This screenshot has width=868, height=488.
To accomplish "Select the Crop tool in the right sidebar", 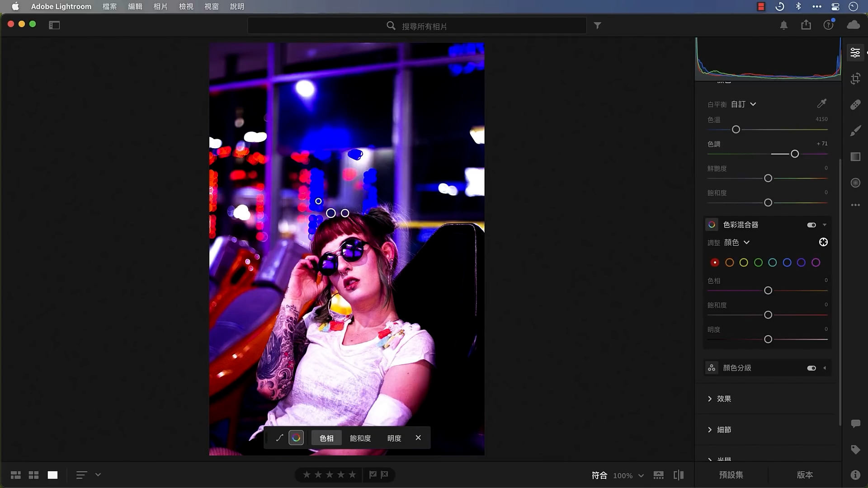I will pos(855,79).
